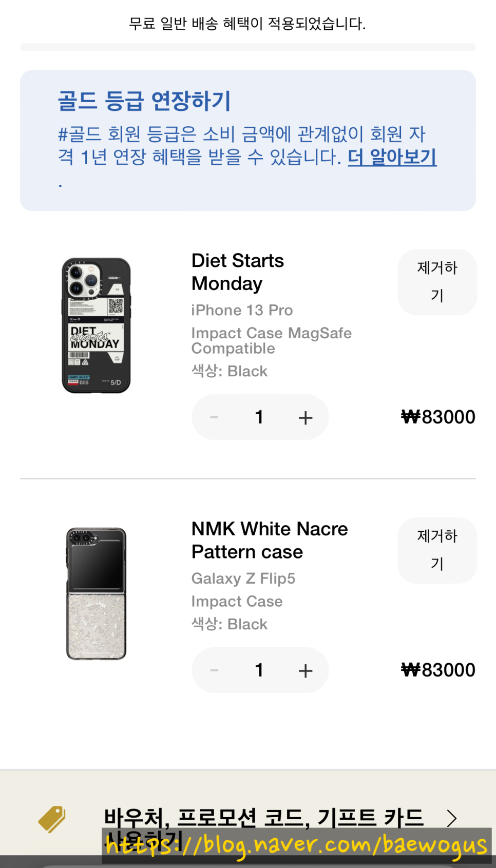Tap the quantity value for Diet Starts Monday
The width and height of the screenshot is (496, 868).
coord(259,417)
